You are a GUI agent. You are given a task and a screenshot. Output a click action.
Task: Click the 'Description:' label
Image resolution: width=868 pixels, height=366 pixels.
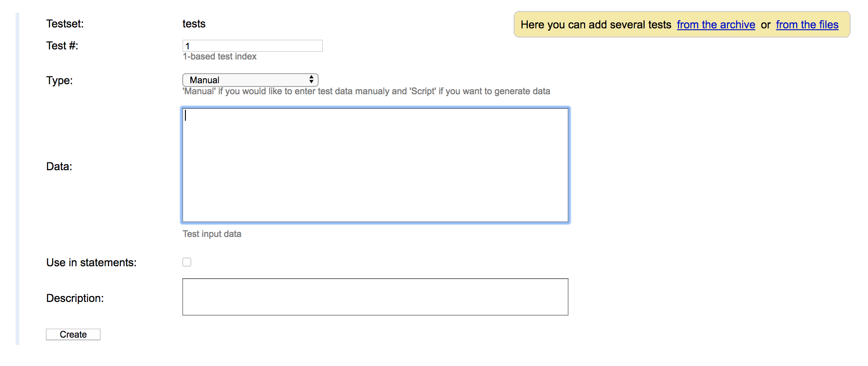point(75,298)
